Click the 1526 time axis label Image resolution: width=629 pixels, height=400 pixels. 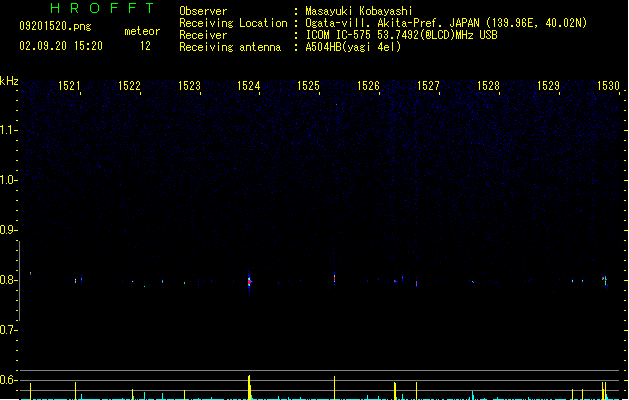pyautogui.click(x=368, y=86)
